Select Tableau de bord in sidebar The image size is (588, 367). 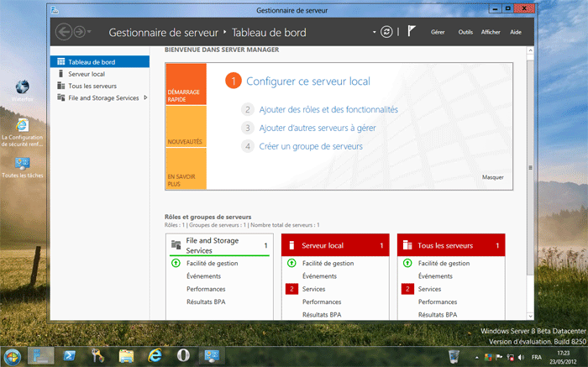(x=100, y=62)
